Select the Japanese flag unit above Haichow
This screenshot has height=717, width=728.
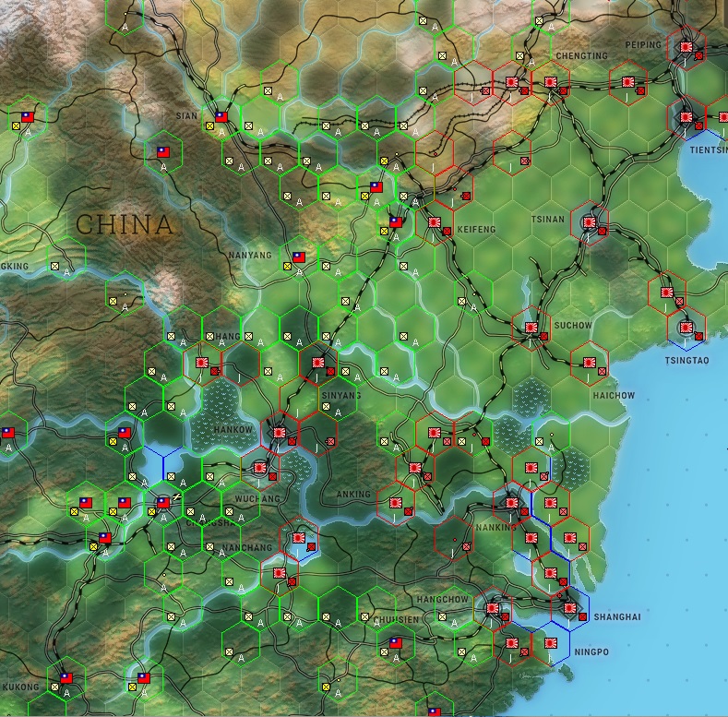coord(590,363)
